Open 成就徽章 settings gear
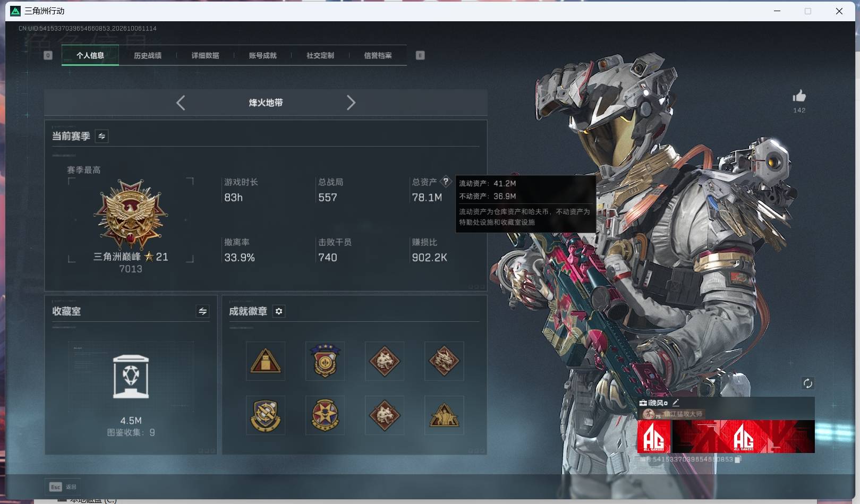The image size is (860, 504). click(x=279, y=311)
